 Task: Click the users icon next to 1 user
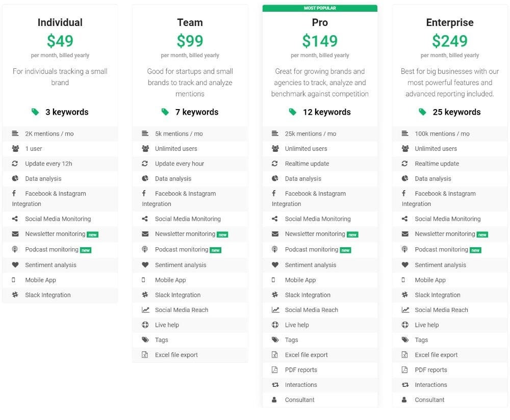tap(15, 148)
